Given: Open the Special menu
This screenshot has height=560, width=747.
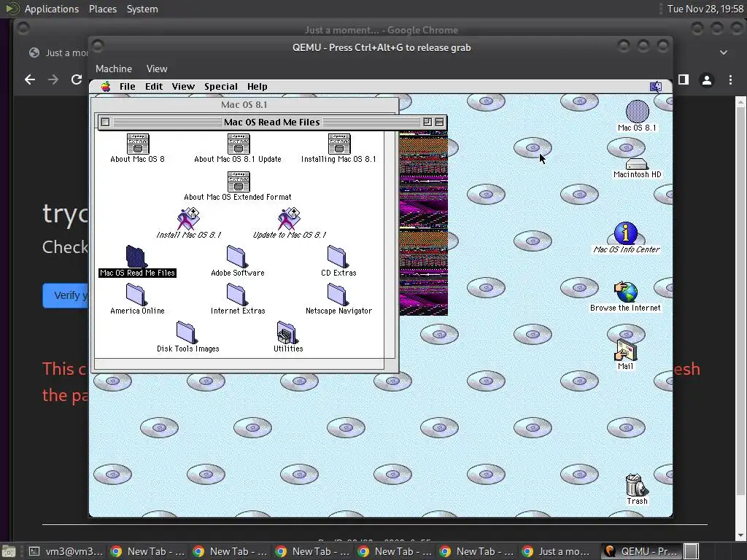Looking at the screenshot, I should pos(221,87).
